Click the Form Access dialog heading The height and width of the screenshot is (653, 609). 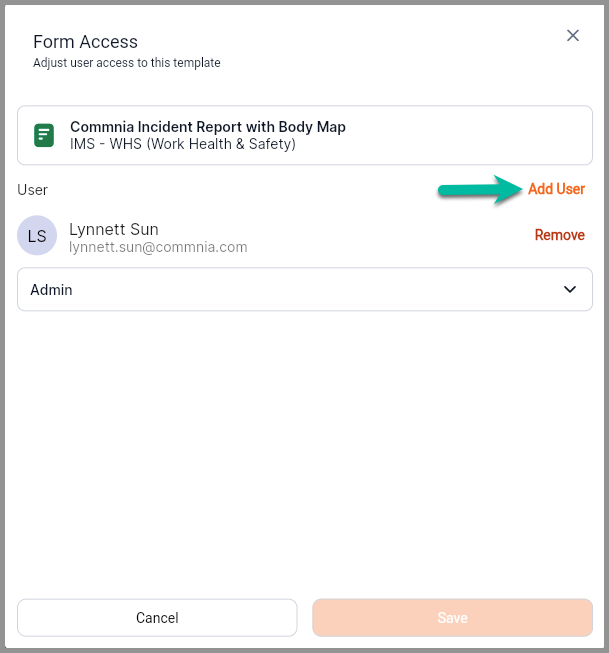coord(85,42)
